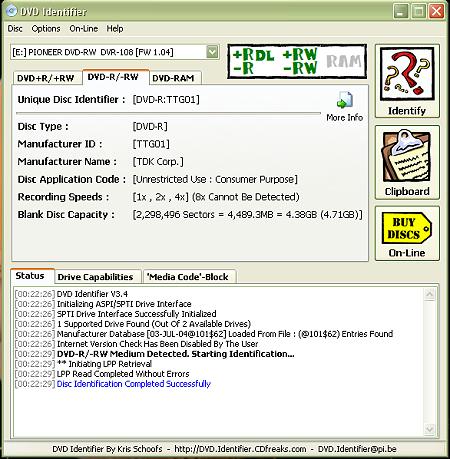The width and height of the screenshot is (450, 459).
Task: Click the Disc Identification Completed Successfully line
Action: (x=134, y=384)
